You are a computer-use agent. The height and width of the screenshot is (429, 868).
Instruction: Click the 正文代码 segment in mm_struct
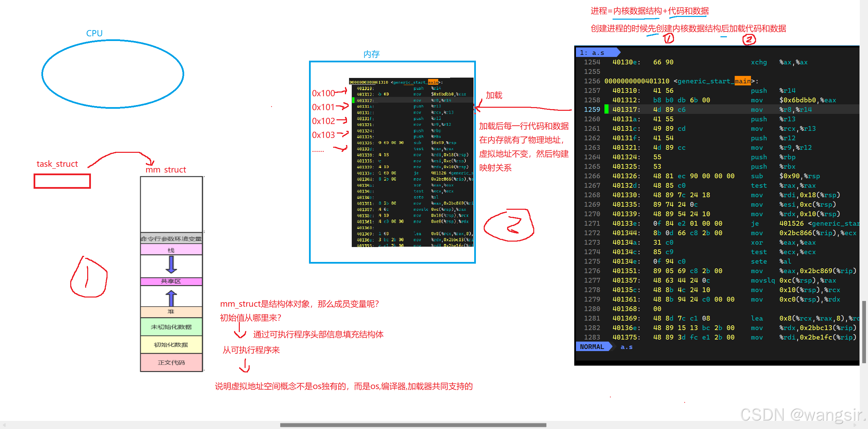pyautogui.click(x=171, y=363)
